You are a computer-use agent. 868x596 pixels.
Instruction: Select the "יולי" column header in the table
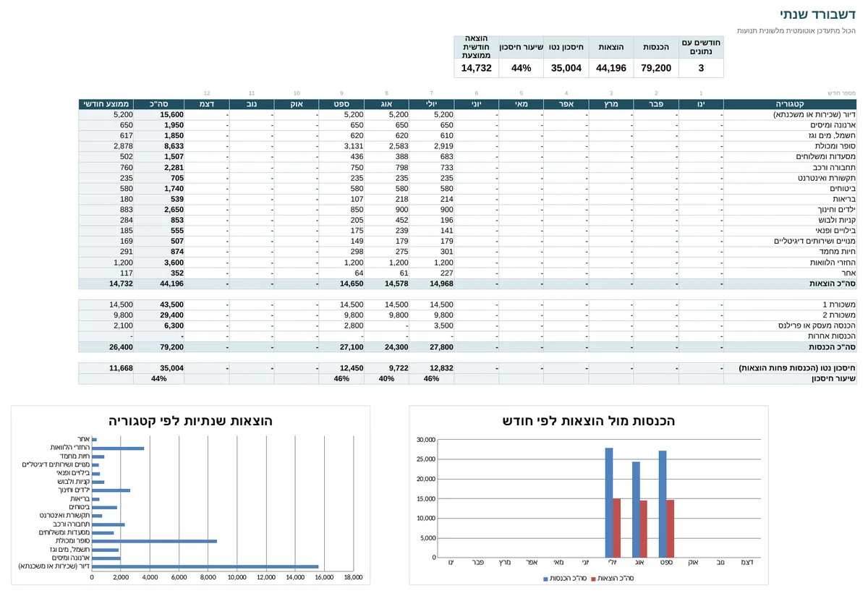pyautogui.click(x=431, y=104)
